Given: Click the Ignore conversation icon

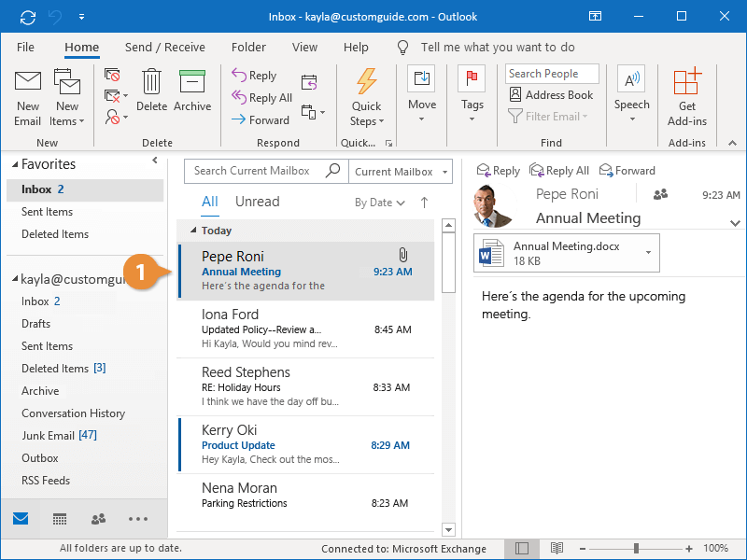Looking at the screenshot, I should tap(112, 75).
